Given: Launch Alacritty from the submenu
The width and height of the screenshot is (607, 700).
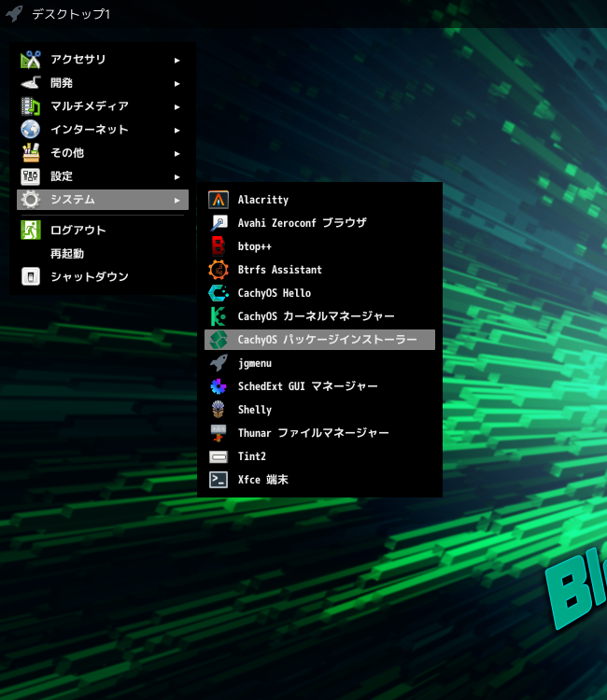Looking at the screenshot, I should pos(319,200).
